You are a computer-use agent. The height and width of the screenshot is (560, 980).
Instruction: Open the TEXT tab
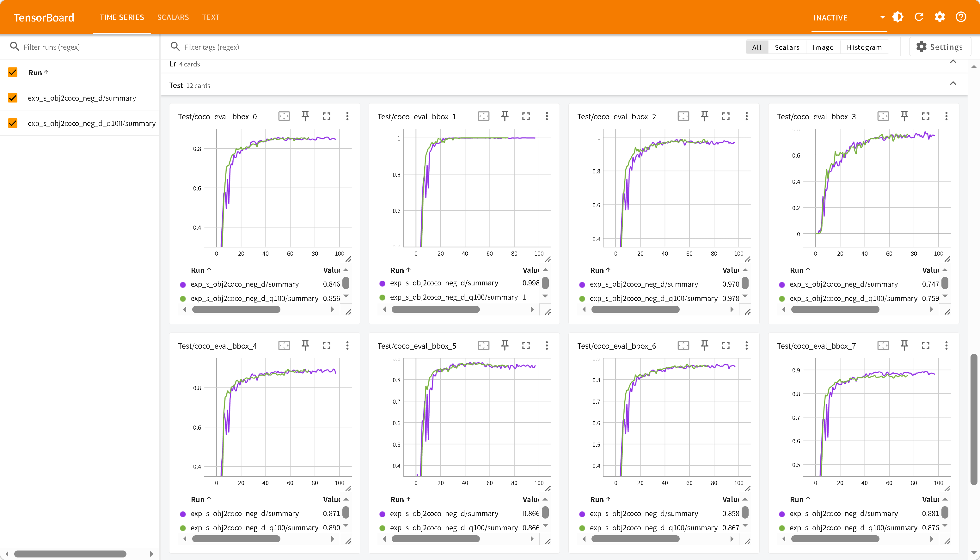click(x=211, y=17)
